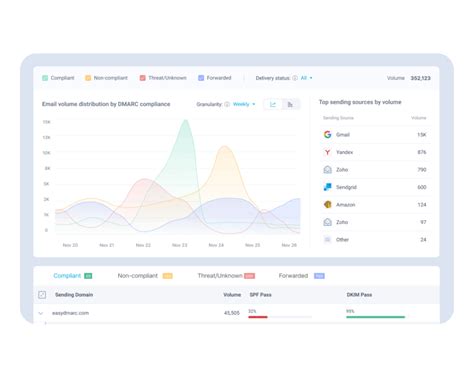Toggle the Forwarded legend checkbox
Viewport: 474px width, 378px height.
(x=201, y=78)
